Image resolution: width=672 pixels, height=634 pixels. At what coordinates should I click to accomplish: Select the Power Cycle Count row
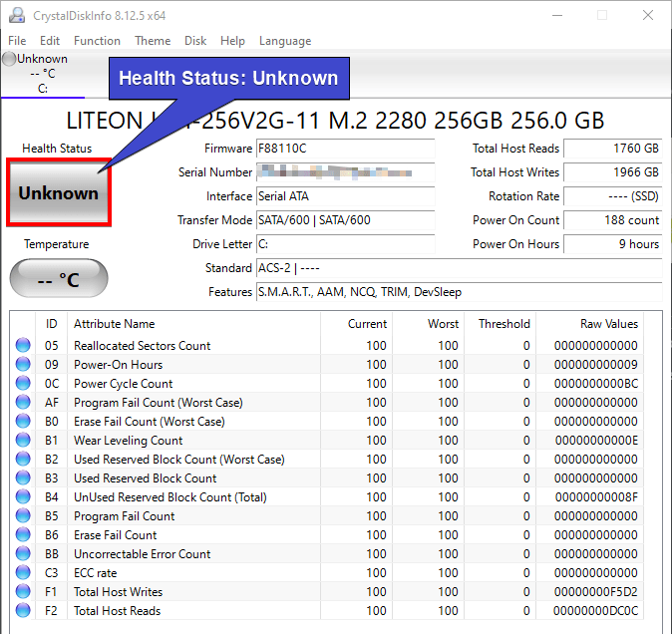tap(124, 384)
